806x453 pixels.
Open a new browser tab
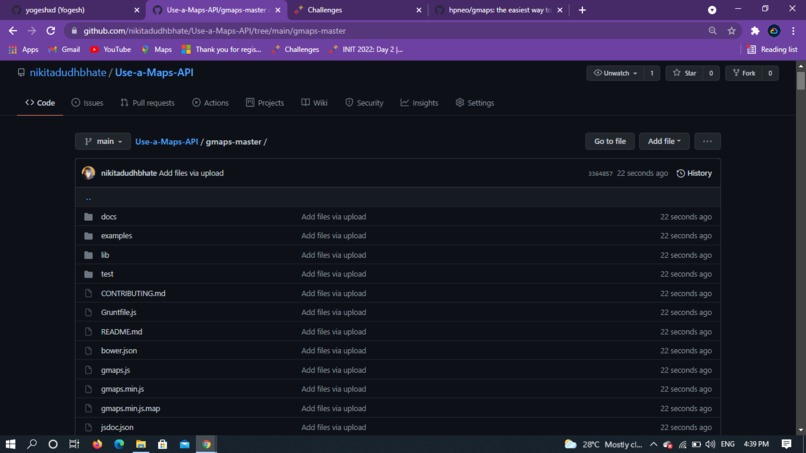click(582, 10)
